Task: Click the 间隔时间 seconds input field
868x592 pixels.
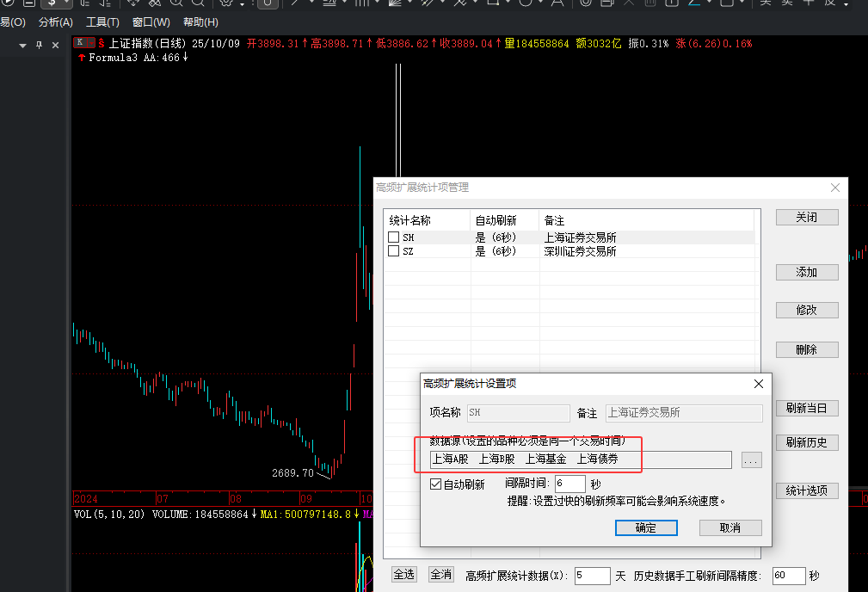Action: pyautogui.click(x=570, y=484)
